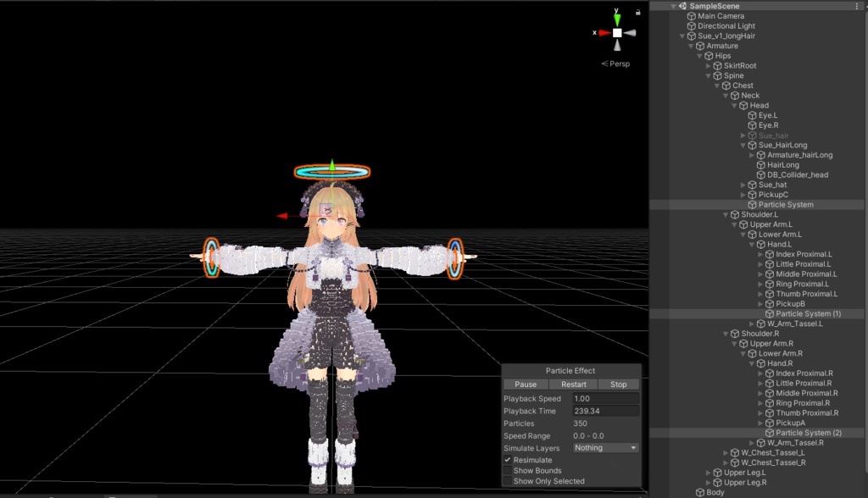Screen dimensions: 868x498
Task: Click the Directional Light cube icon
Action: [x=692, y=26]
